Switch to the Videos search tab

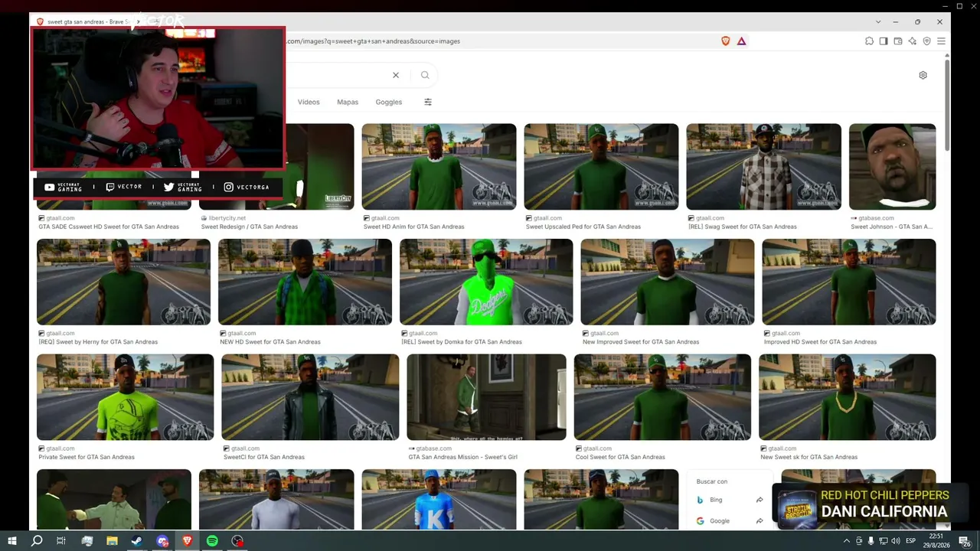click(309, 102)
